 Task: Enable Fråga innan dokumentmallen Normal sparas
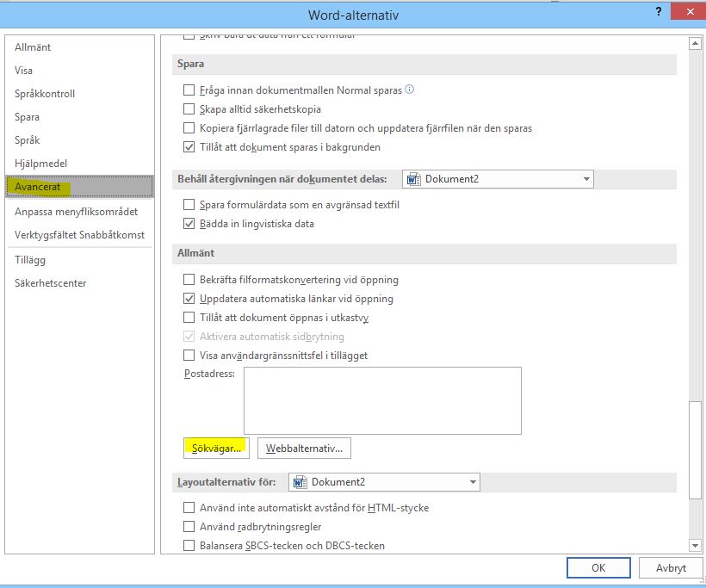[189, 90]
